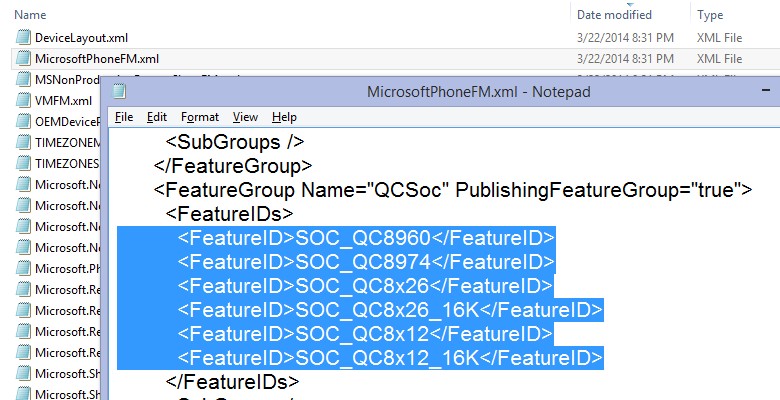Screen dimensions: 780x400
Task: Click the SOC_QC8974 FeatureID line
Action: coord(366,261)
